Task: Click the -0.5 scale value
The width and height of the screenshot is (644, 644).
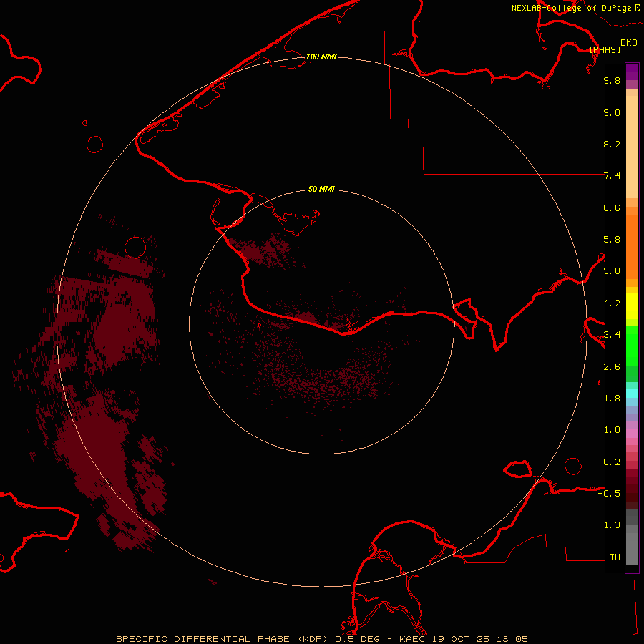Action: (609, 494)
